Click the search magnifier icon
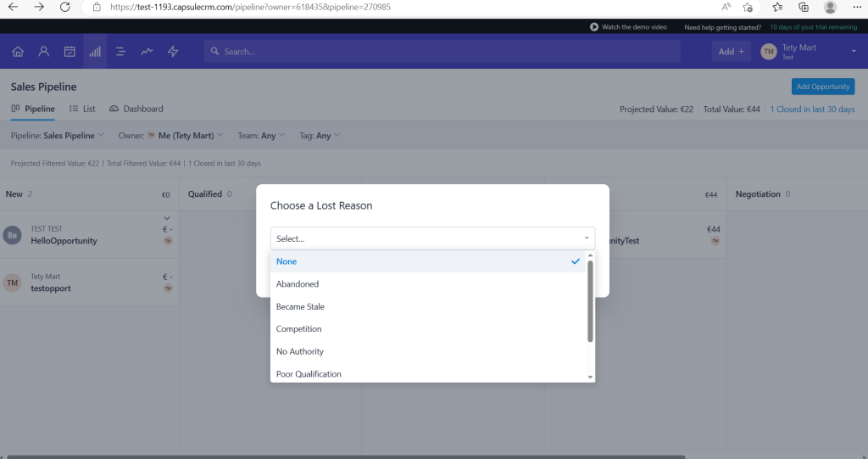This screenshot has width=868, height=459. [214, 51]
